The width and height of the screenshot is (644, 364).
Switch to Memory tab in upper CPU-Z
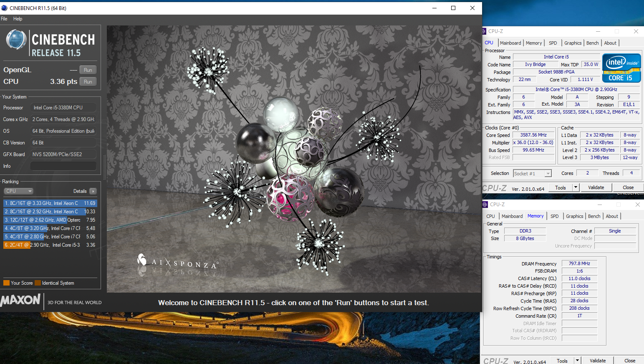click(x=534, y=43)
